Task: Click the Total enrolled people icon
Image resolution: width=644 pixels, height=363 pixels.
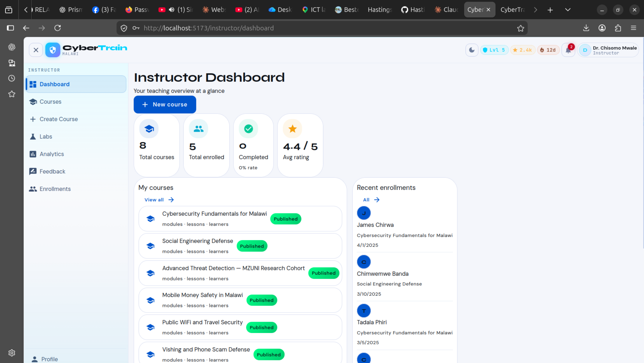Action: (x=198, y=129)
